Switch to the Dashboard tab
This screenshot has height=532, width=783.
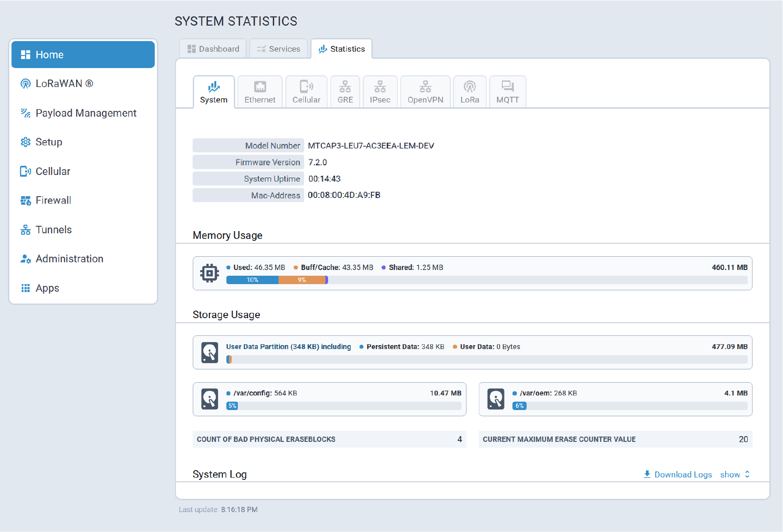click(x=213, y=49)
